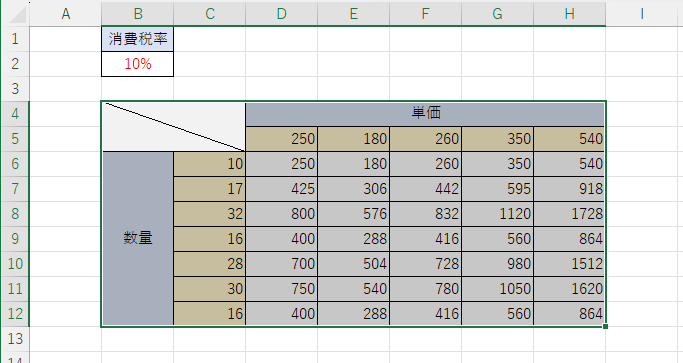This screenshot has width=683, height=363.
Task: Click result cell showing 780
Action: click(426, 289)
